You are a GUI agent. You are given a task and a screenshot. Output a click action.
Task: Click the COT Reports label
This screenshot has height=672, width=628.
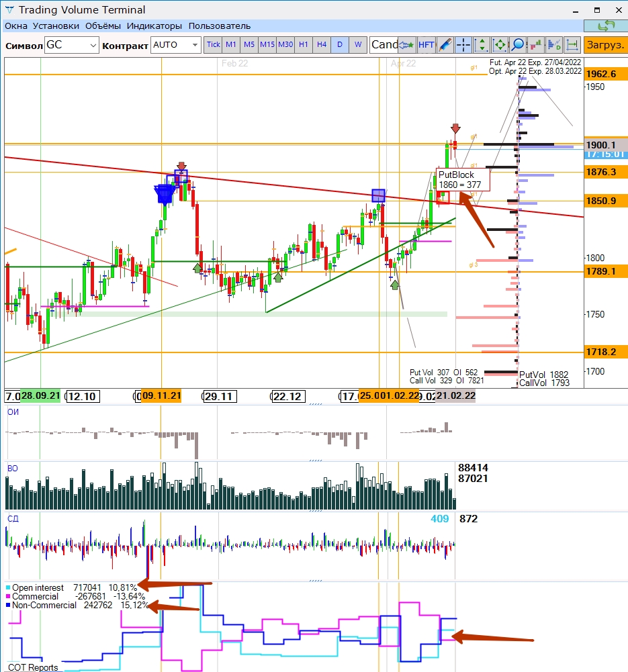point(33,667)
